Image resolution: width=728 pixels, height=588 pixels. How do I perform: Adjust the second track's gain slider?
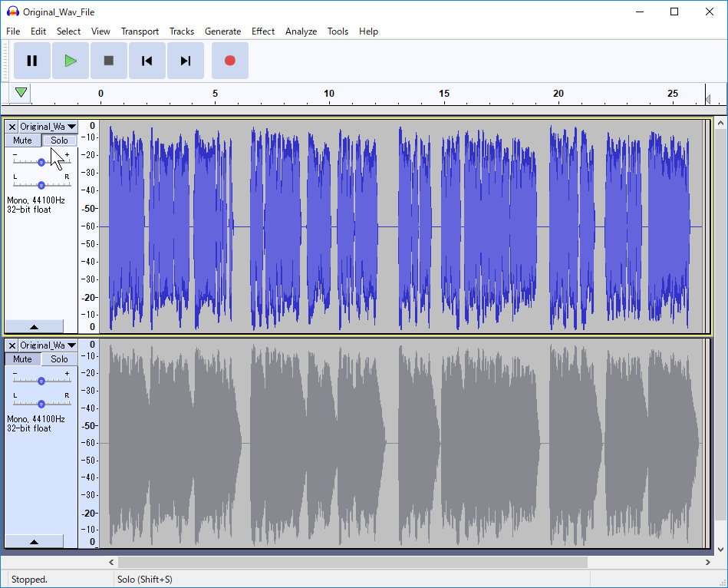pos(41,381)
